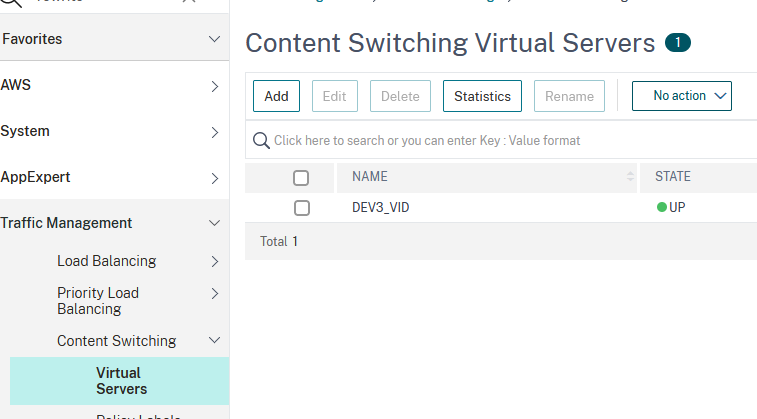Expand the AppExpert menu
The width and height of the screenshot is (757, 419).
tap(214, 178)
